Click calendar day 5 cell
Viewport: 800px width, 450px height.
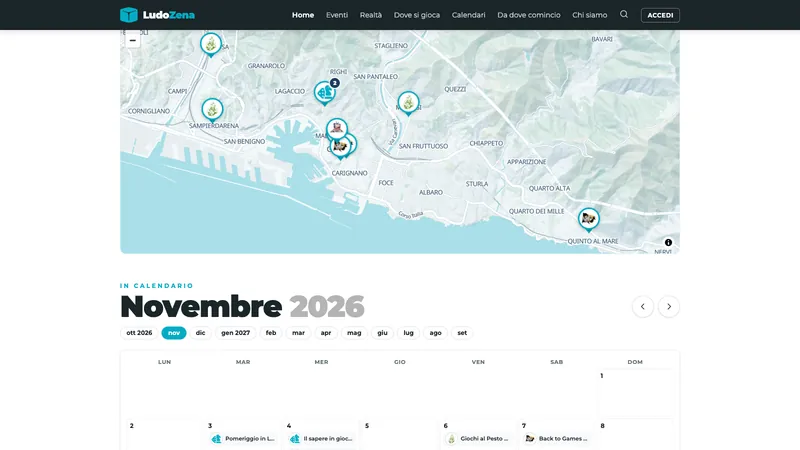[x=399, y=435]
